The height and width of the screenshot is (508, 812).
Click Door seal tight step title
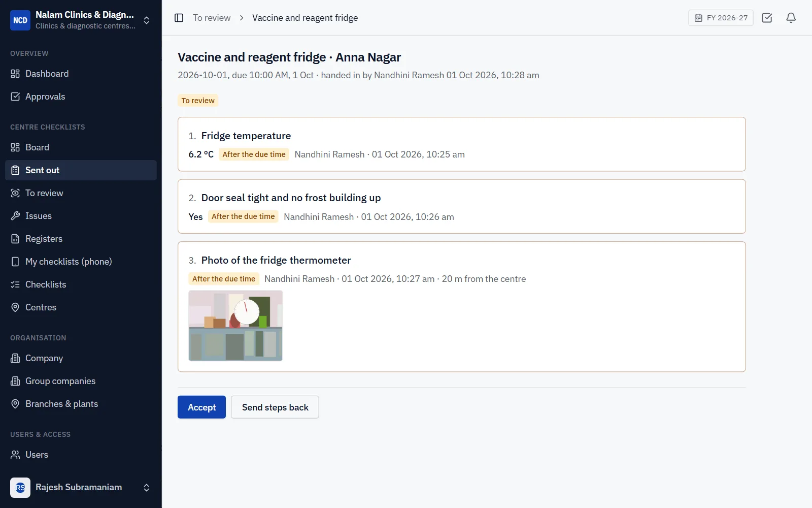[291, 198]
